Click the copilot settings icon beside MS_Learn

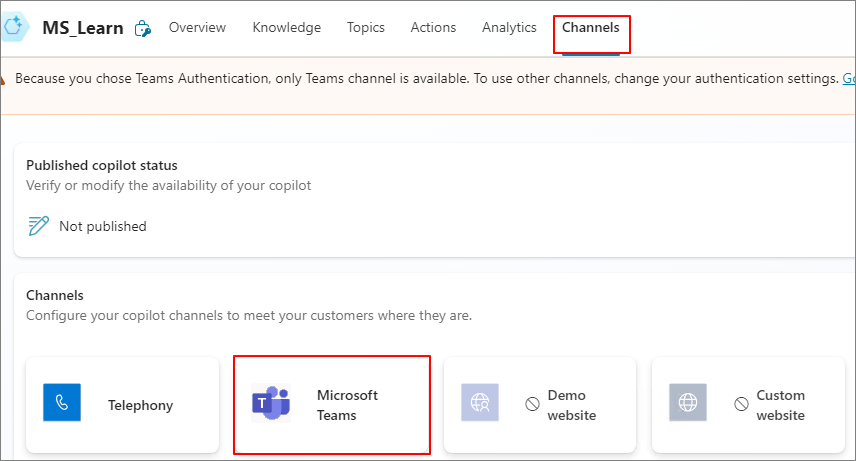142,28
